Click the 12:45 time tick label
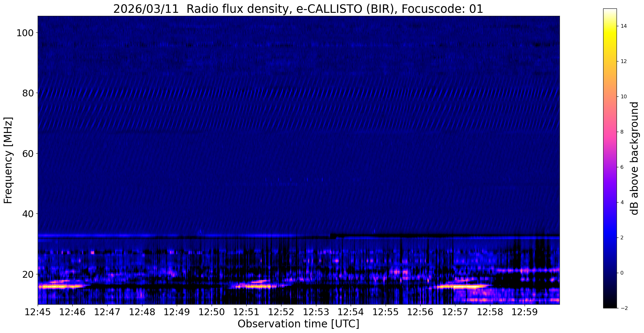This screenshot has width=644, height=333. point(38,312)
